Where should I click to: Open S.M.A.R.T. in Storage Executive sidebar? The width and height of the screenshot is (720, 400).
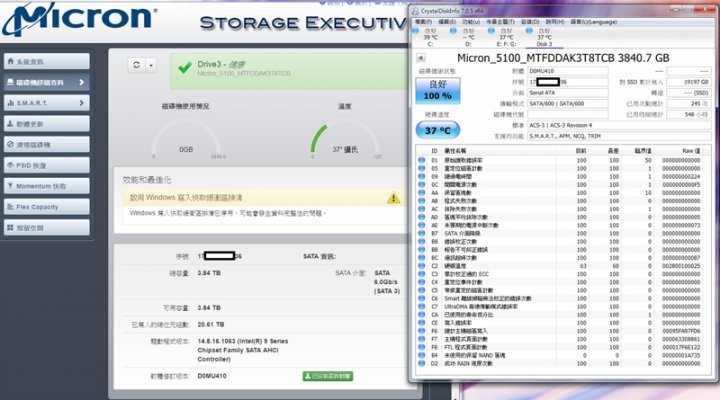[x=47, y=103]
